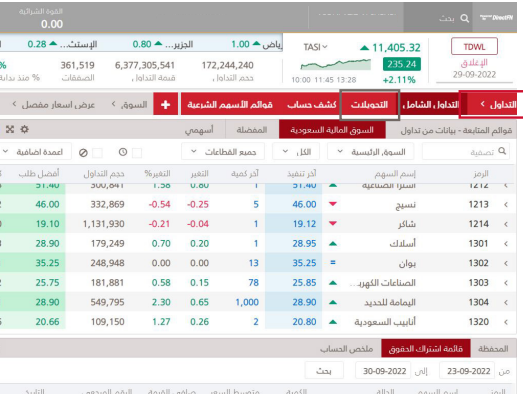The width and height of the screenshot is (523, 394).
Task: Click the expand fullscreen icon of watchlist
Action: coord(10,129)
